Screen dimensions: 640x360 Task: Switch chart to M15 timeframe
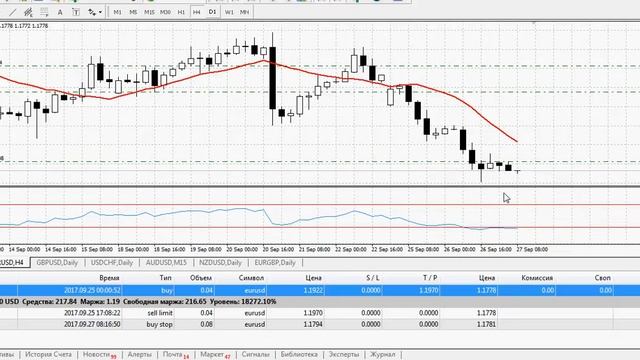coord(149,12)
